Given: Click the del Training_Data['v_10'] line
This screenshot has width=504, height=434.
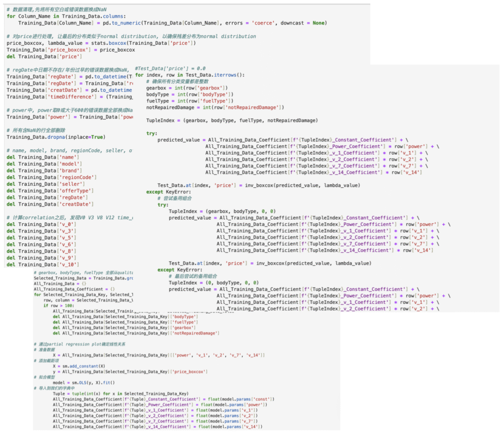Looking at the screenshot, I should 45,265.
